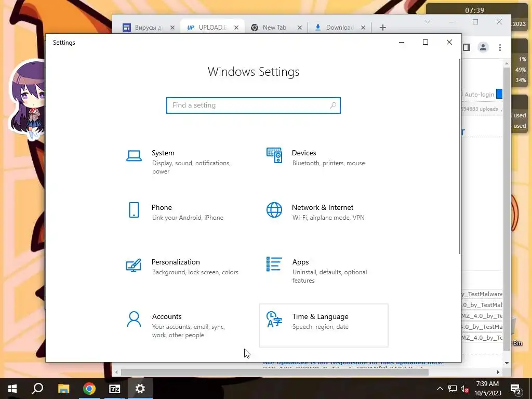
Task: Click Chrome horizontal scrollbar right arrow
Action: [498, 372]
